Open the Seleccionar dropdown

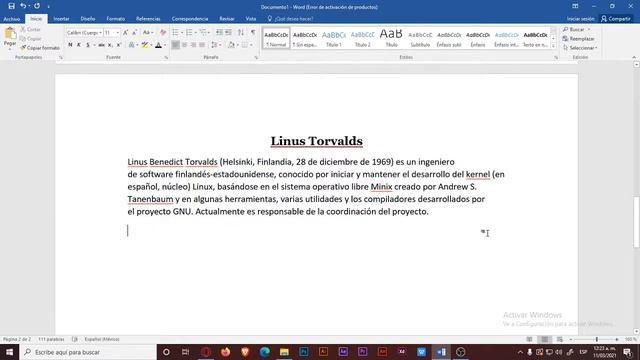click(x=580, y=48)
